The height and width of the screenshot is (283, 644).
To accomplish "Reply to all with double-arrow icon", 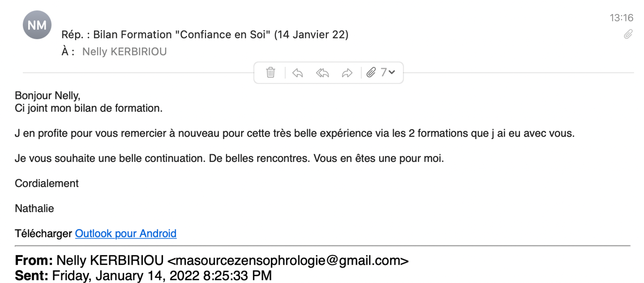I will click(322, 73).
